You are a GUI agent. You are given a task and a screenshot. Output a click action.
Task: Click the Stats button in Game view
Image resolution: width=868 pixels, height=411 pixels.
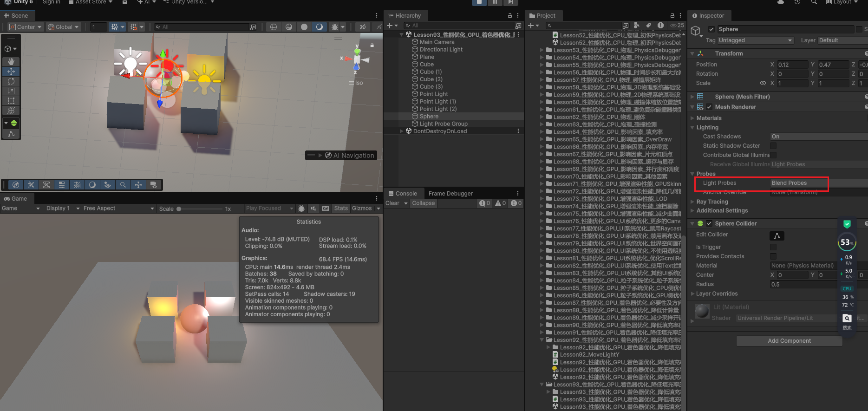pyautogui.click(x=340, y=209)
